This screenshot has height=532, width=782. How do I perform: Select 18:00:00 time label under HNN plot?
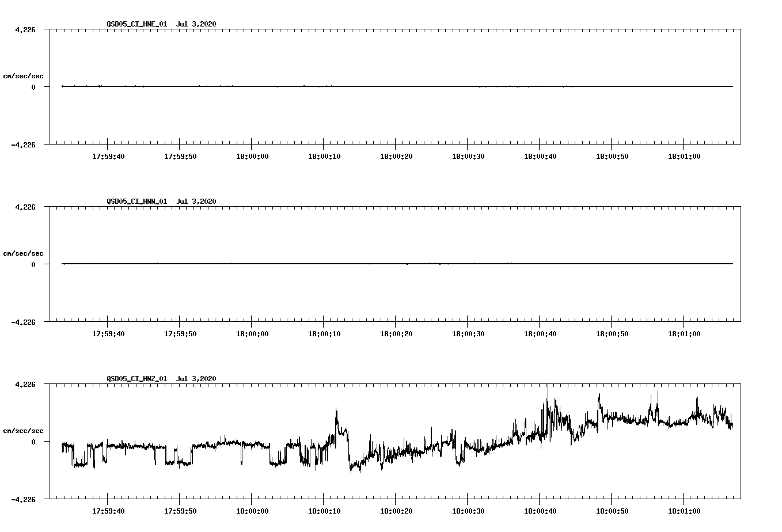coord(252,333)
